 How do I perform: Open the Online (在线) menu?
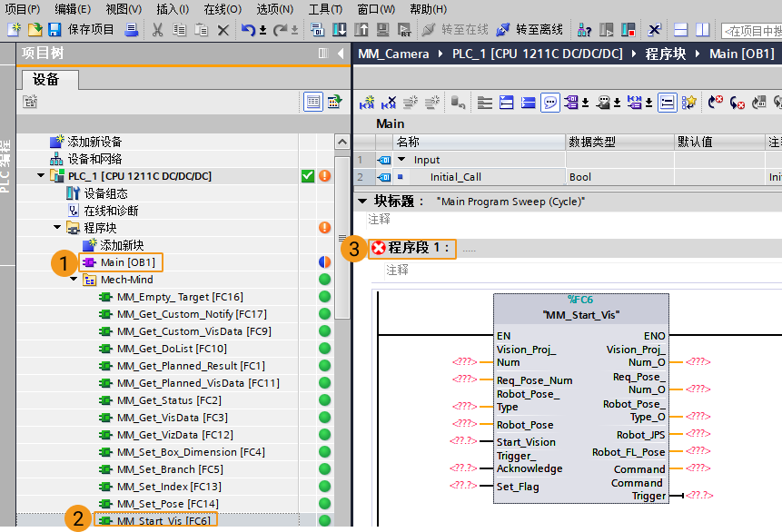(x=222, y=9)
